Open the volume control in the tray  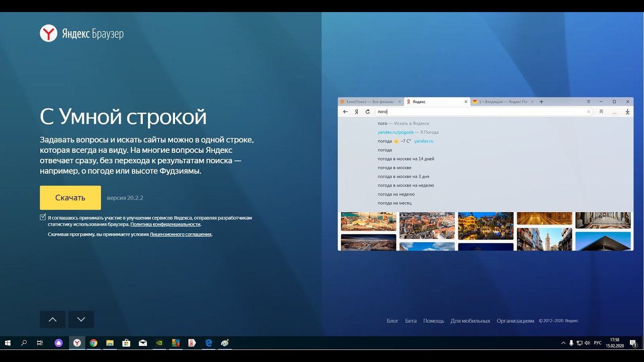click(x=587, y=343)
